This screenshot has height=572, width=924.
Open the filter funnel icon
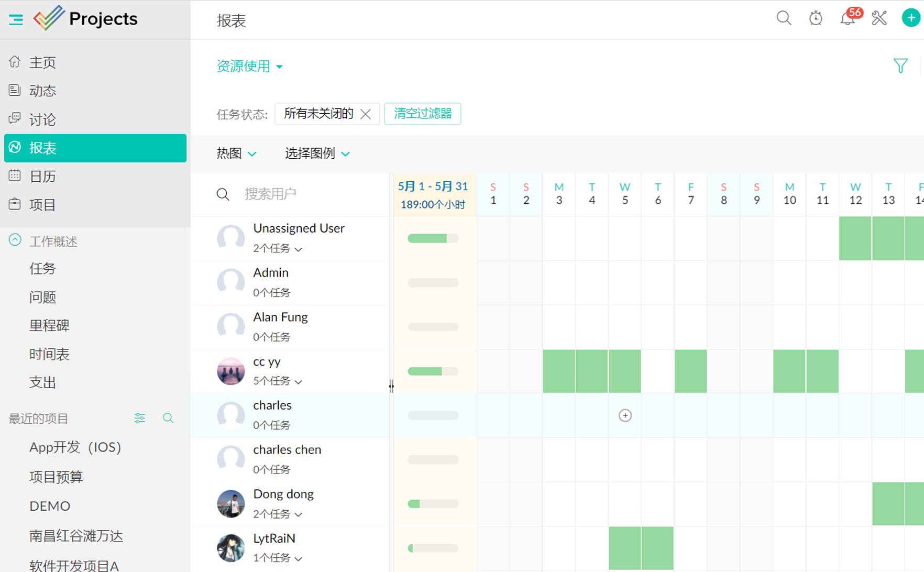900,65
